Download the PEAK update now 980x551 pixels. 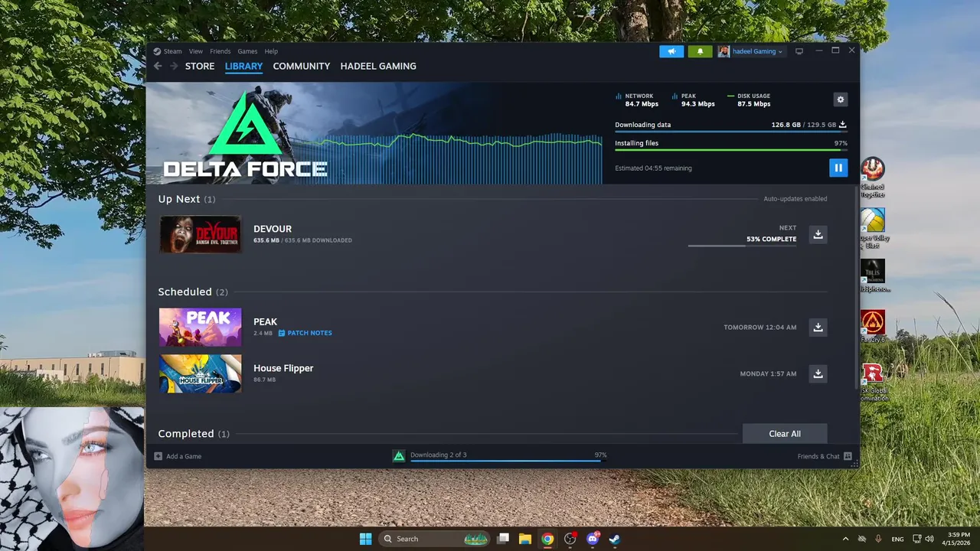point(818,327)
